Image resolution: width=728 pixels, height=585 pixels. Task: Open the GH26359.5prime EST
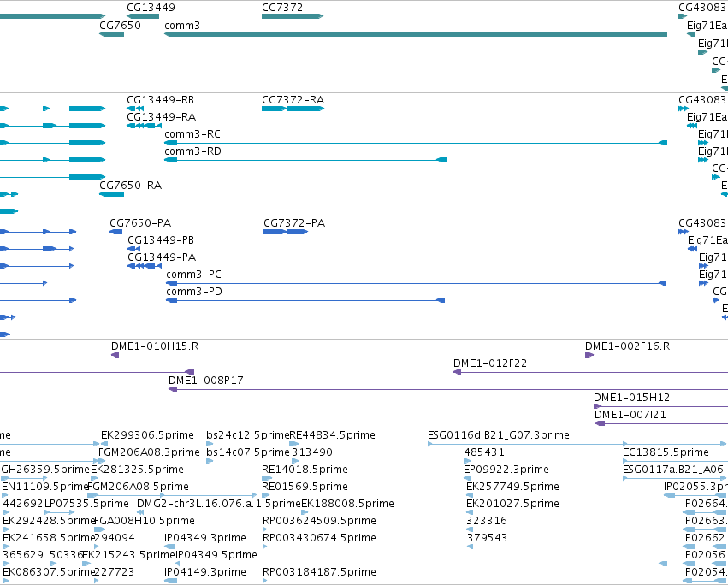(45, 470)
